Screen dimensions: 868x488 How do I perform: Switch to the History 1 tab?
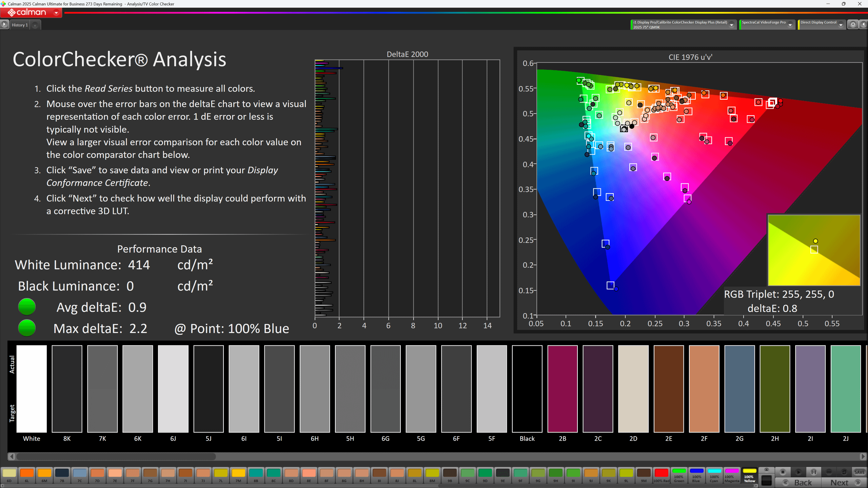20,25
